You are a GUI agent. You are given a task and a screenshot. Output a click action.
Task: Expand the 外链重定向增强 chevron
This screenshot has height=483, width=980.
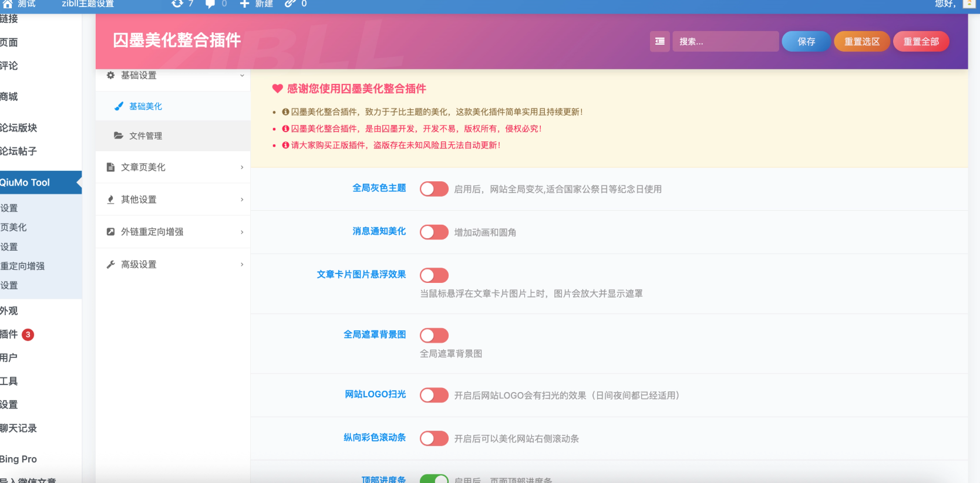(242, 232)
